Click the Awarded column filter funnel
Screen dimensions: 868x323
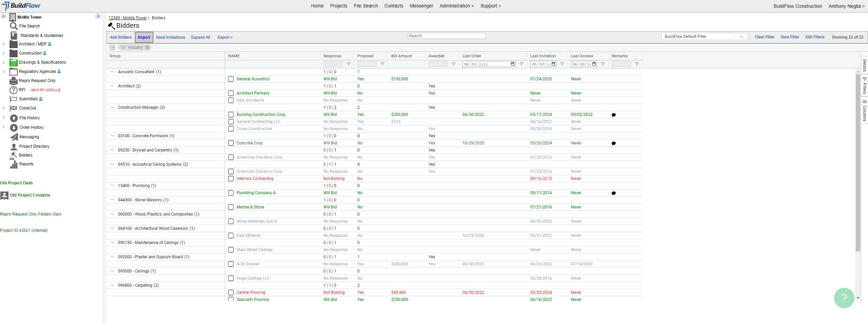coord(454,64)
